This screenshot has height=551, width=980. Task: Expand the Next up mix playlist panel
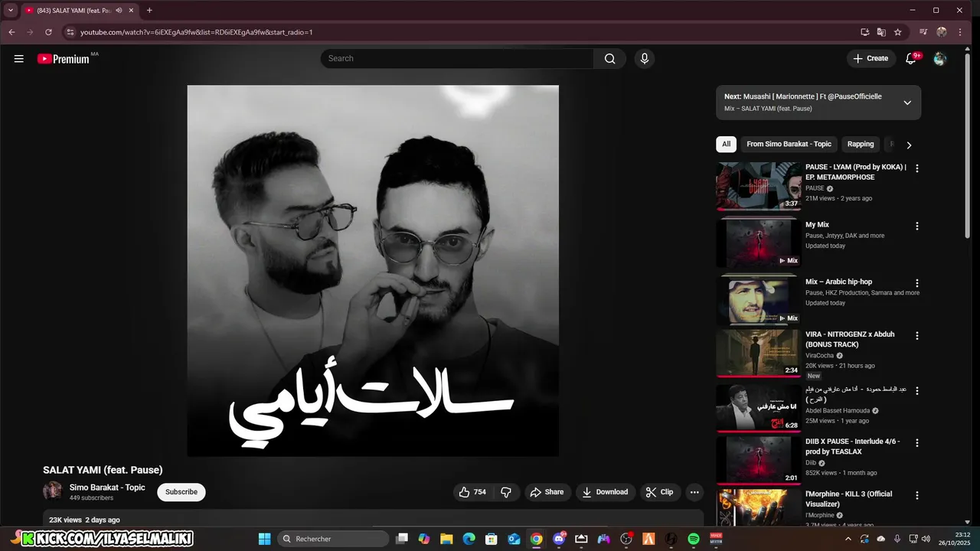point(907,103)
